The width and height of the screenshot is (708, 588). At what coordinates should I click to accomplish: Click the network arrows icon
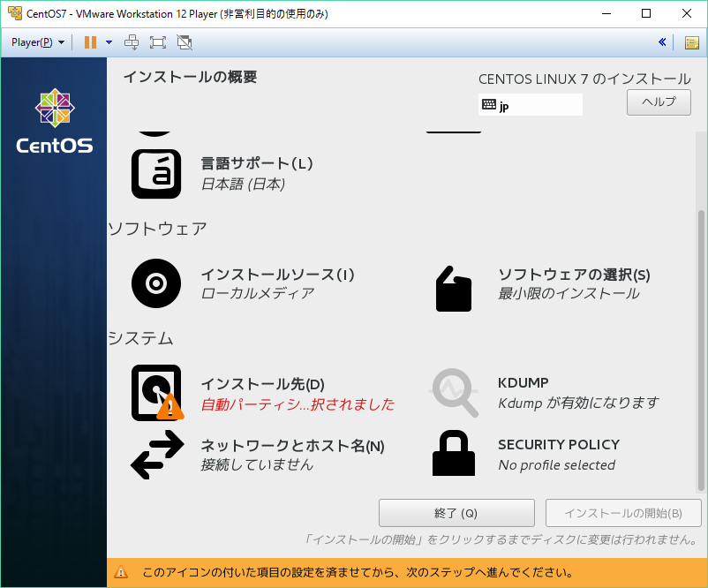pos(157,455)
